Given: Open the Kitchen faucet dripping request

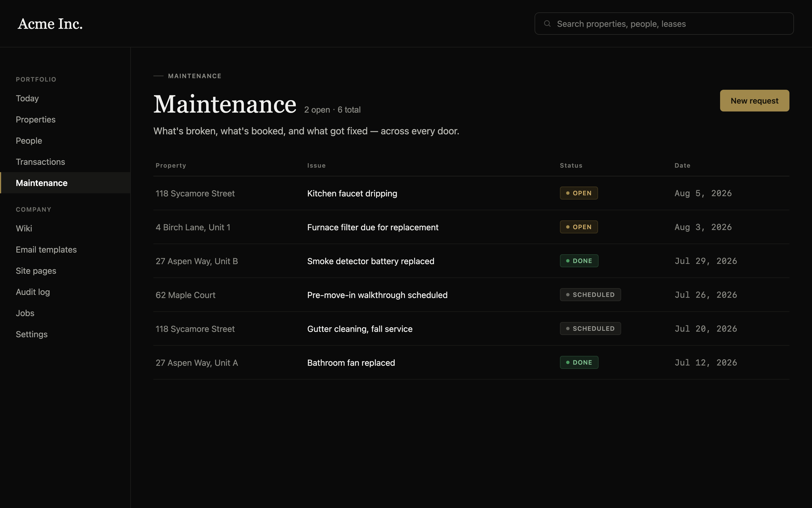Looking at the screenshot, I should pyautogui.click(x=352, y=194).
